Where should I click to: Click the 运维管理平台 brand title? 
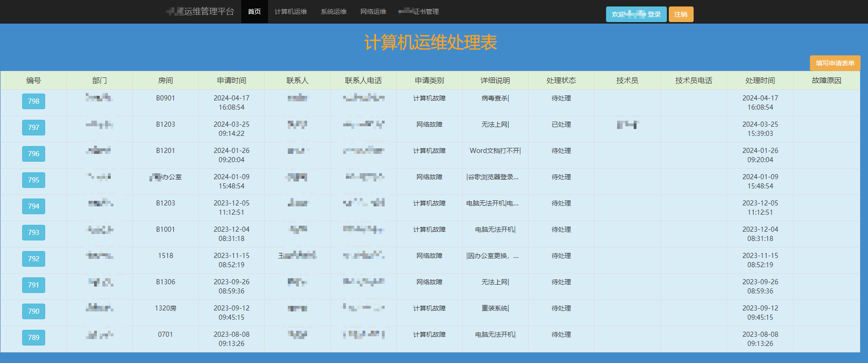(201, 12)
